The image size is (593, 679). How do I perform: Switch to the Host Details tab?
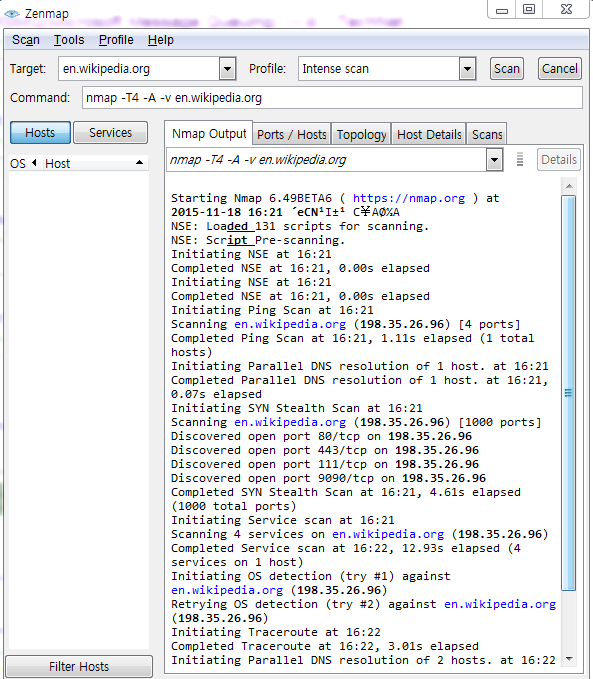pos(429,134)
